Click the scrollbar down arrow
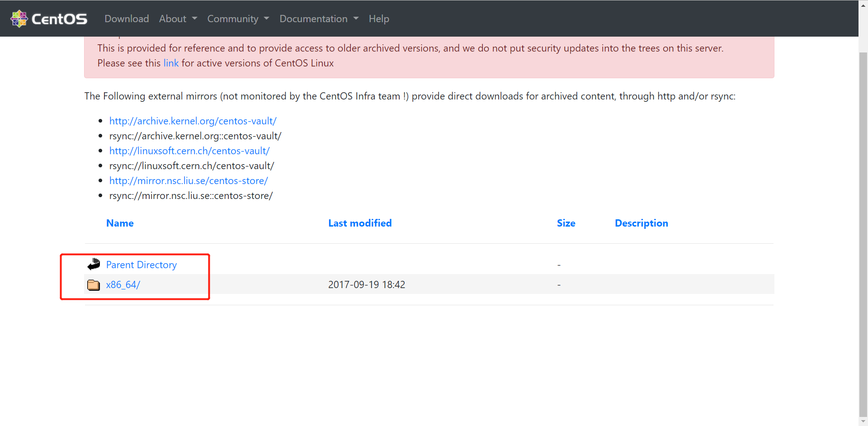The image size is (868, 426). pyautogui.click(x=863, y=421)
